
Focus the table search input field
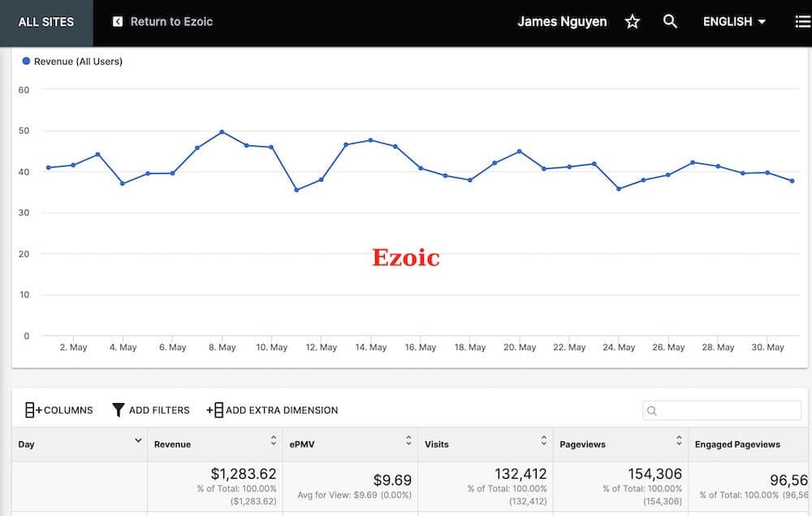click(722, 410)
